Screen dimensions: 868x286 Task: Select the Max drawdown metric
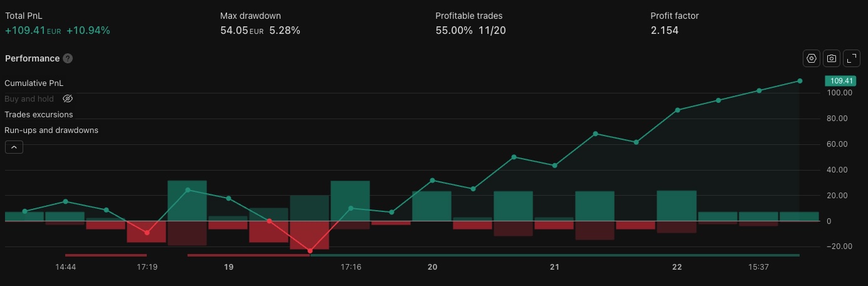point(260,23)
